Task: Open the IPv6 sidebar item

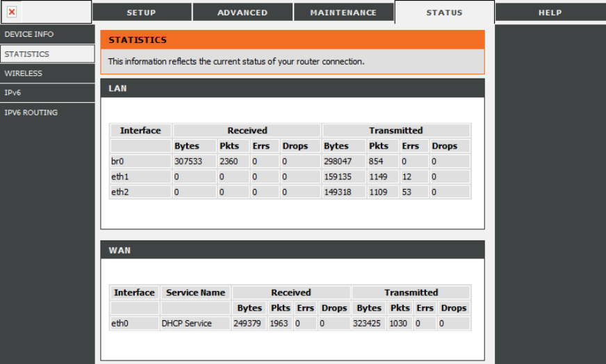Action: pyautogui.click(x=47, y=93)
